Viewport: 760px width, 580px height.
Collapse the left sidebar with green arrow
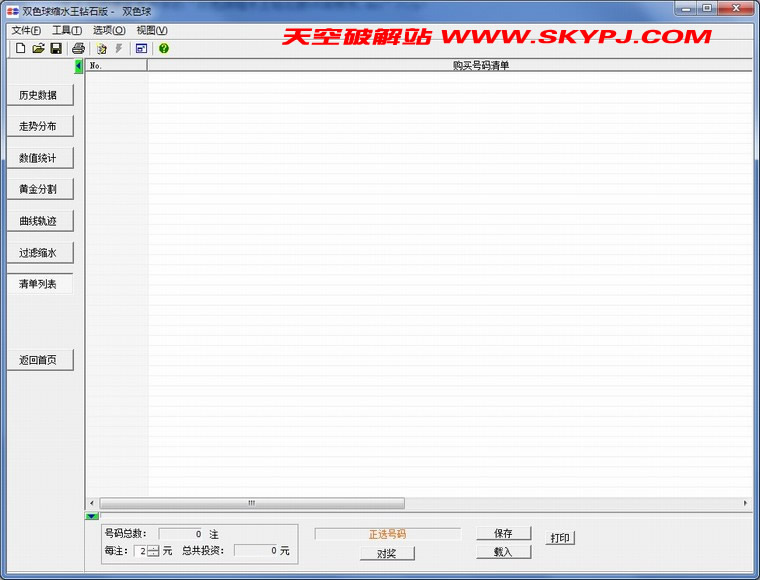coord(79,66)
